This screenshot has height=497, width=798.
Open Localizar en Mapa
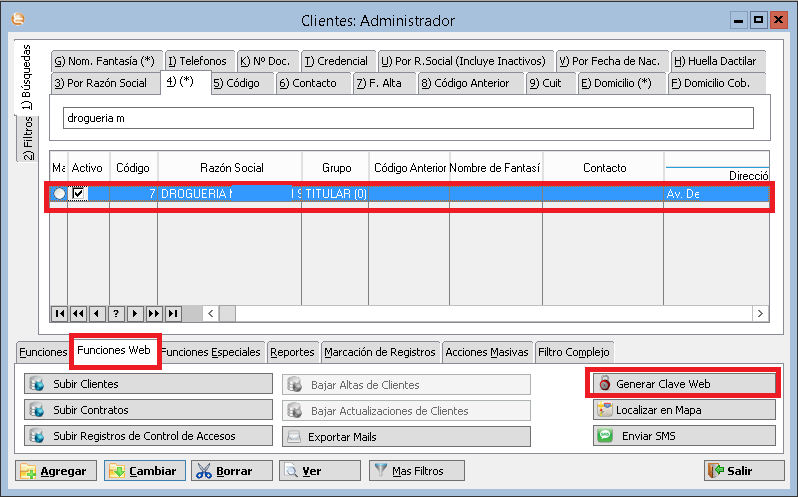click(684, 410)
